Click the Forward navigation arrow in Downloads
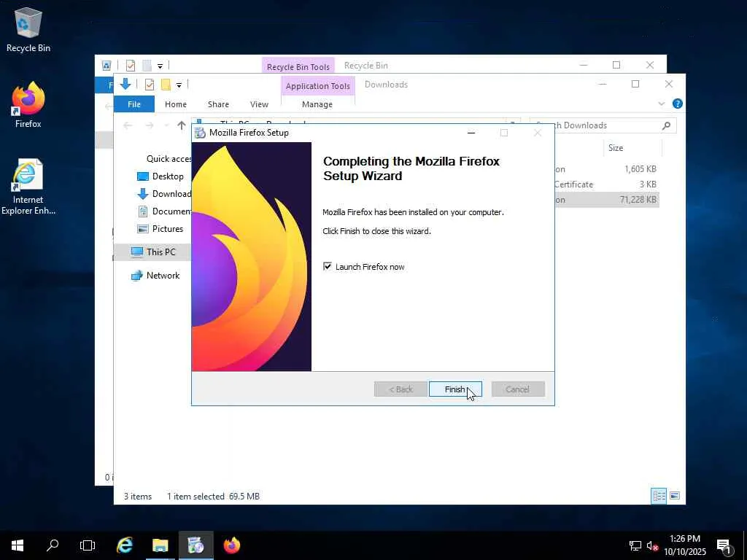 pyautogui.click(x=150, y=125)
